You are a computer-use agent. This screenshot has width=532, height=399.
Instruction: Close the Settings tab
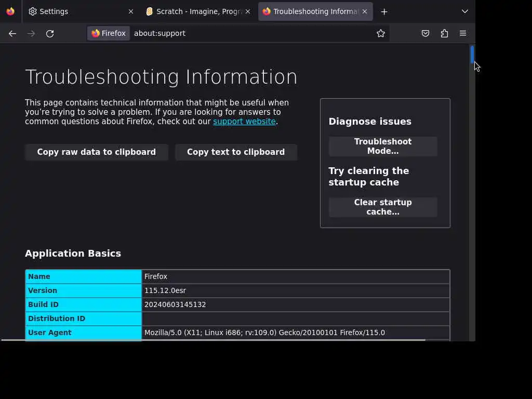[x=130, y=11]
